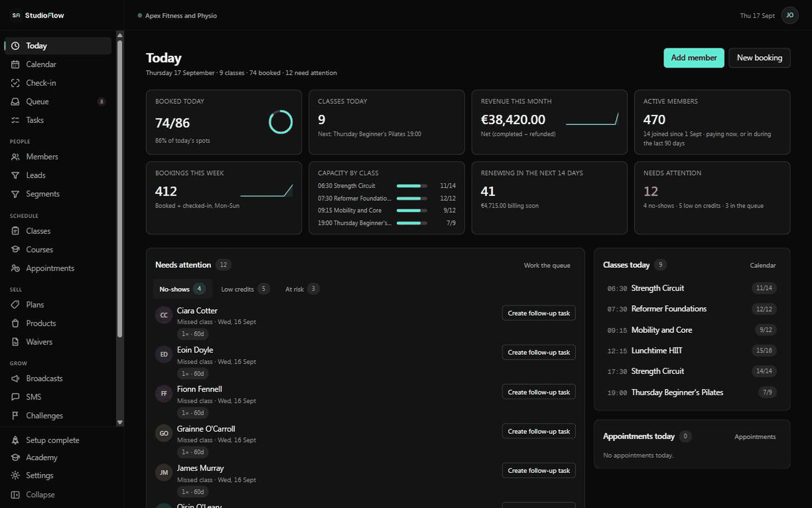
Task: Click the New booking button
Action: pyautogui.click(x=759, y=58)
